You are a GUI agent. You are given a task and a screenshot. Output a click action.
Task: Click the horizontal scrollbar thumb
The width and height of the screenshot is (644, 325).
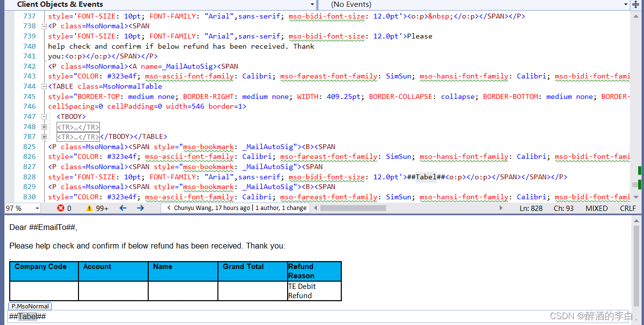click(353, 208)
